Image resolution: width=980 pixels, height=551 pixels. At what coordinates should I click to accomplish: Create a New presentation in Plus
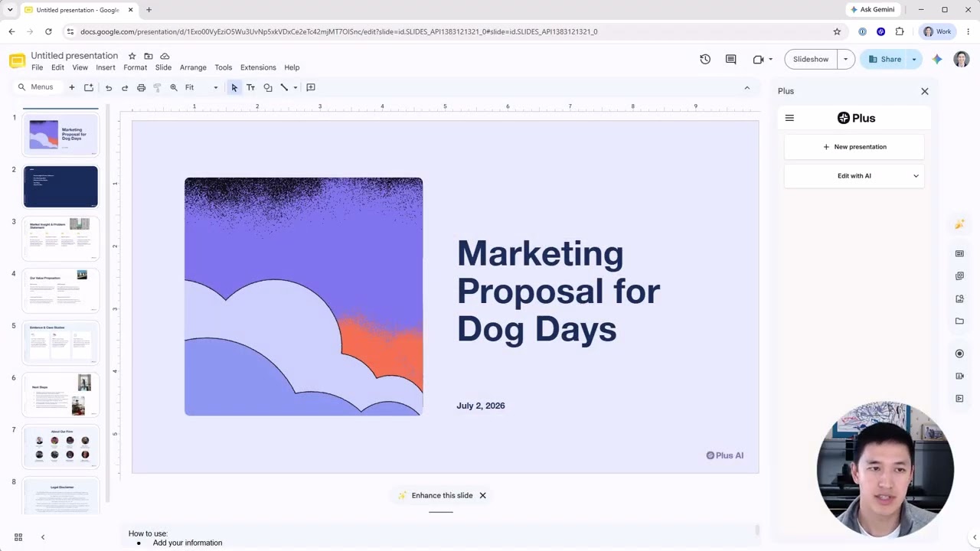[854, 147]
